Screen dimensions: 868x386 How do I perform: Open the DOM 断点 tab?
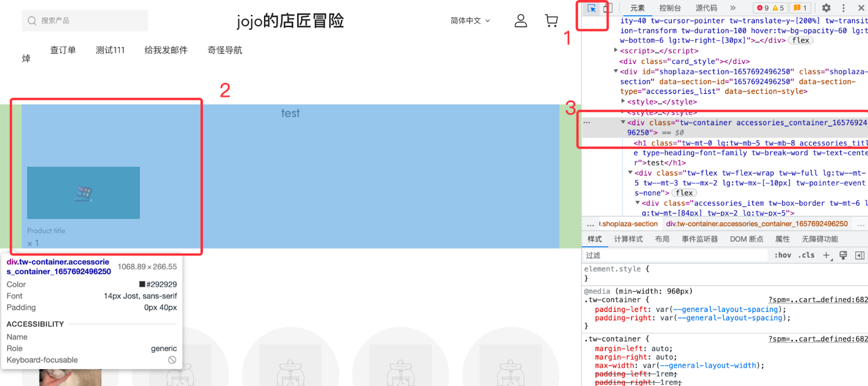click(x=746, y=239)
